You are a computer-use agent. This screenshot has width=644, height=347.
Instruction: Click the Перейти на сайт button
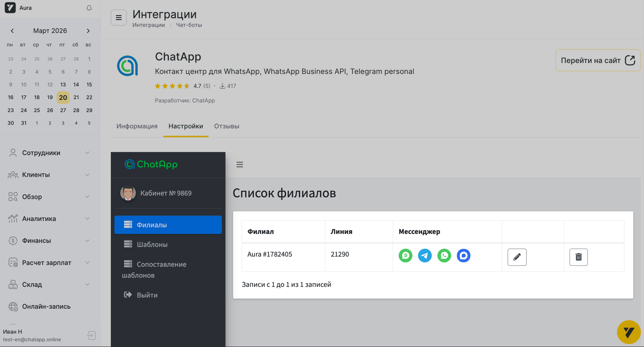point(597,60)
